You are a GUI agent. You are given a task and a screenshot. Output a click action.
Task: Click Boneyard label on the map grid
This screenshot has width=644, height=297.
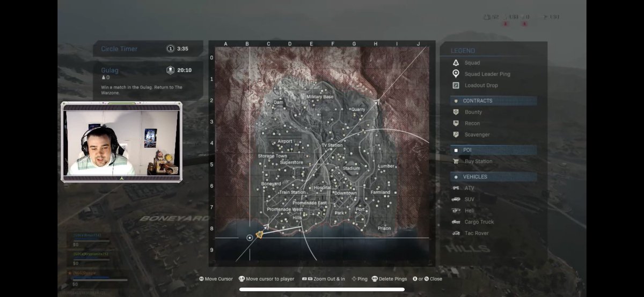tap(271, 184)
